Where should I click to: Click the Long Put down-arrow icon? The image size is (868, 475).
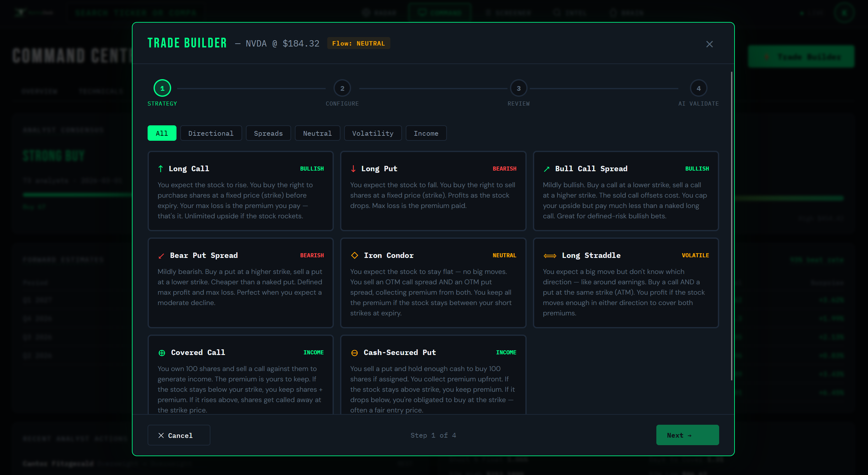[x=353, y=169]
